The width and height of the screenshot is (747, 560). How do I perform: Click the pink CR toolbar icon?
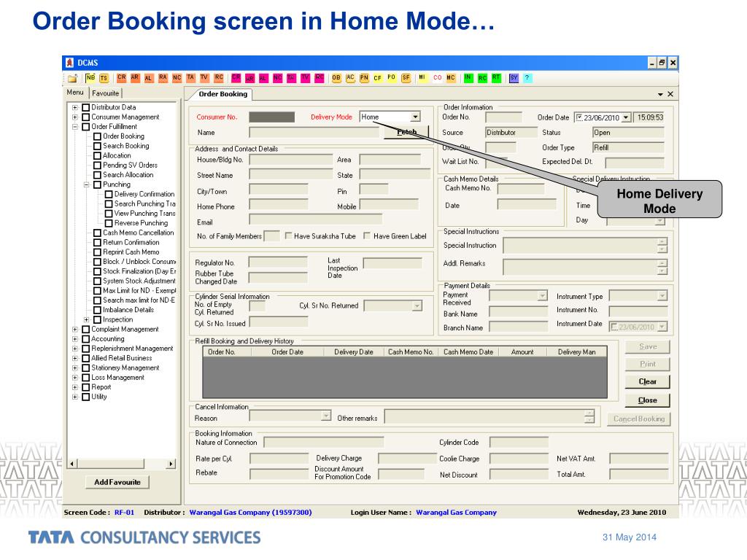tap(236, 77)
